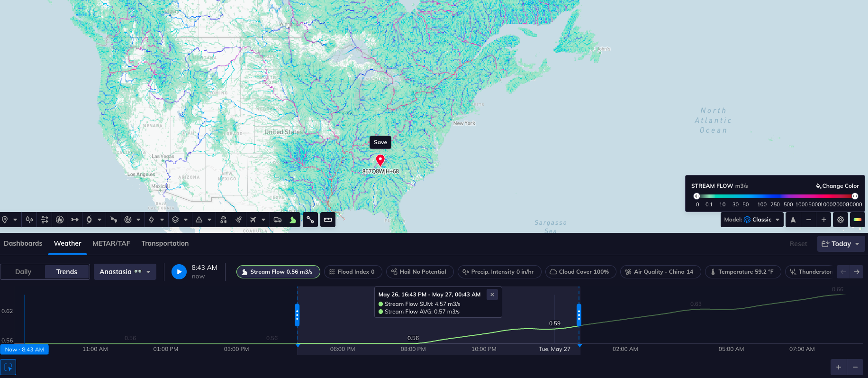Open the map settings gear
The height and width of the screenshot is (378, 868).
(x=840, y=220)
